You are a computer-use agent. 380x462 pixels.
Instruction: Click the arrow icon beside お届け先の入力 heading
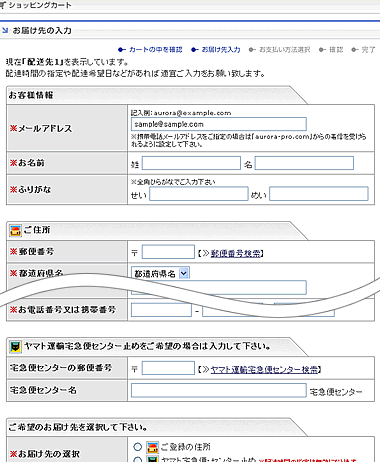[x=5, y=30]
